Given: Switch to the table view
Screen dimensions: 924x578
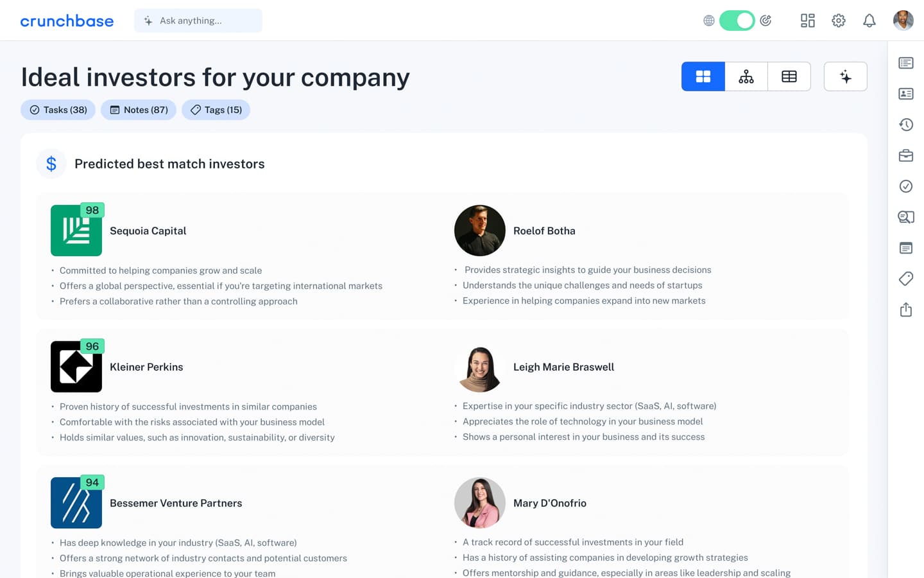Looking at the screenshot, I should click(789, 77).
